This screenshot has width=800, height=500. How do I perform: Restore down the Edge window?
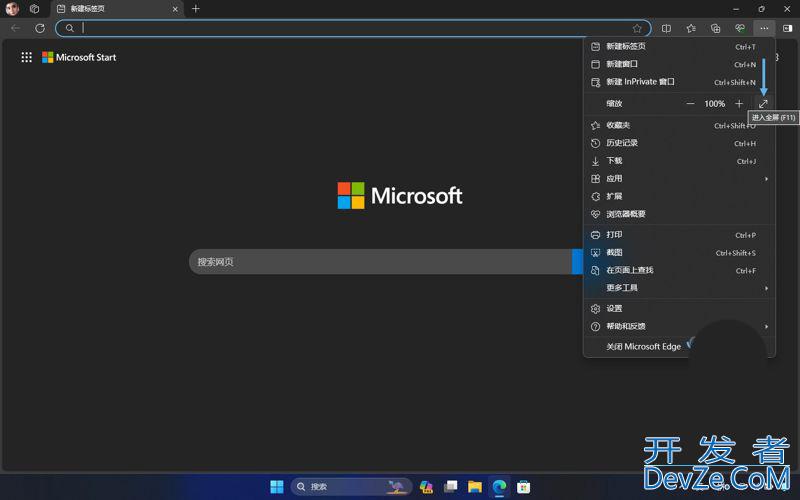762,9
